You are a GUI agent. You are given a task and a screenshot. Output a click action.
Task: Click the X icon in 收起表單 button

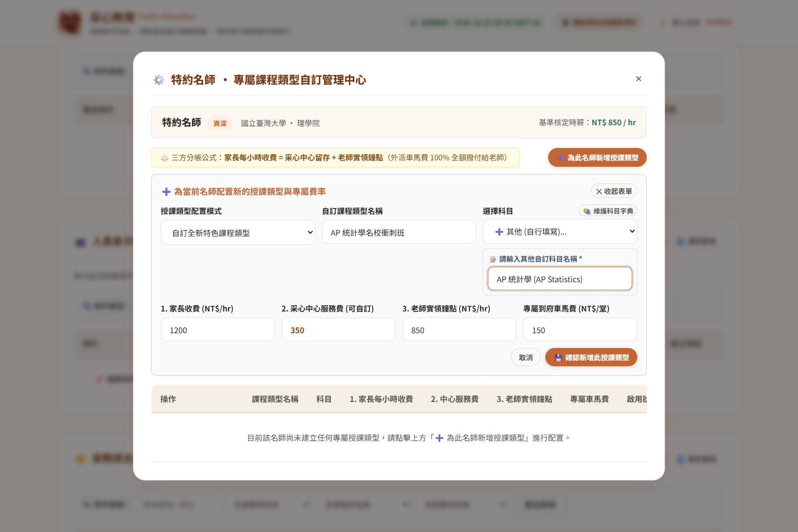599,191
